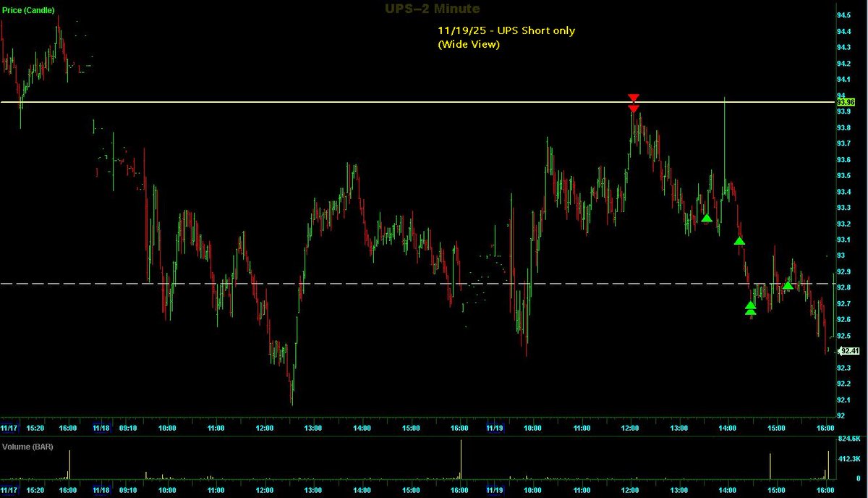Click the 93.8 price axis label
Viewport: 868px width, 498px height.
[844, 127]
